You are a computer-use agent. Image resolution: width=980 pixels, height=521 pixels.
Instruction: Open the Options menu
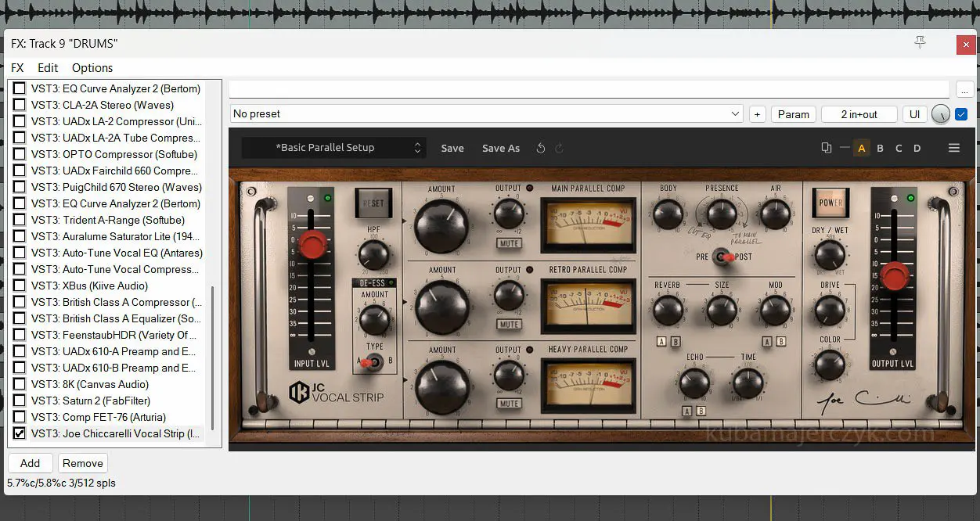click(x=92, y=68)
